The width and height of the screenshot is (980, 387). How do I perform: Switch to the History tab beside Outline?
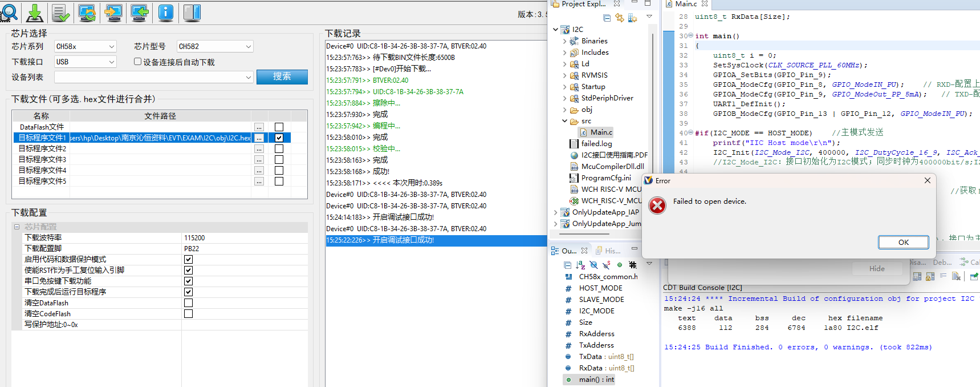tap(608, 251)
